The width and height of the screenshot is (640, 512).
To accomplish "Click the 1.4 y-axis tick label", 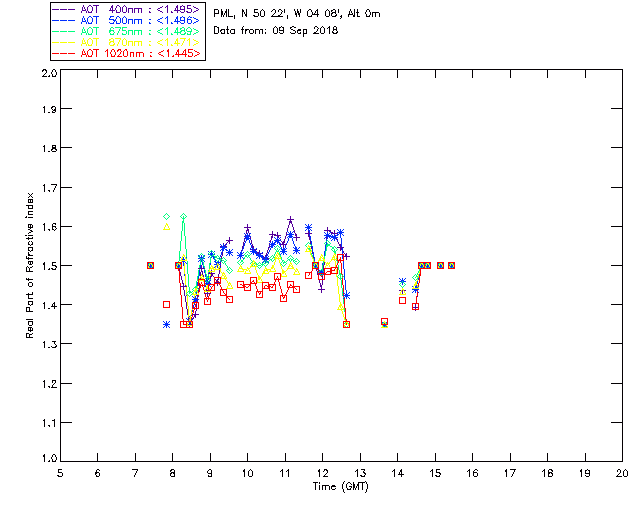I will [49, 305].
